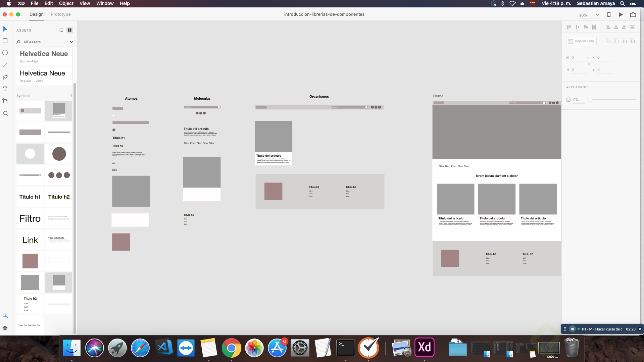The width and height of the screenshot is (644, 362).
Task: Open the All Assets filter dropdown
Action: point(71,42)
